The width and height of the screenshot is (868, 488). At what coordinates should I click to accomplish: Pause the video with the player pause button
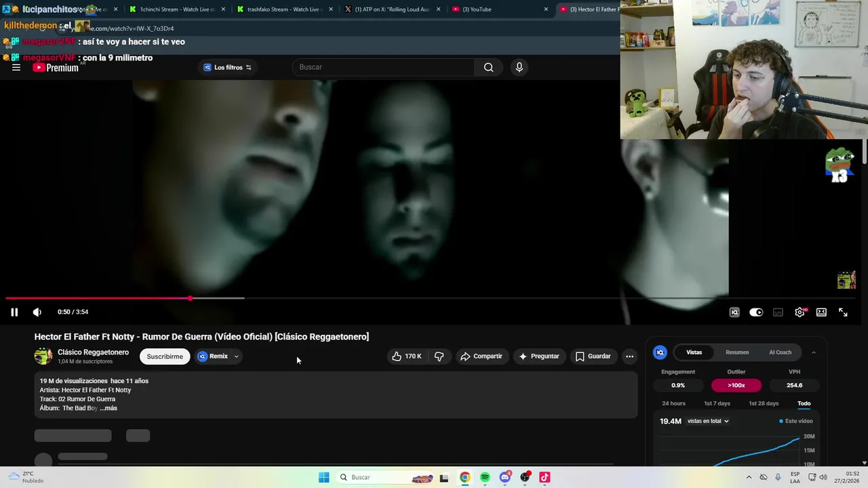point(14,312)
